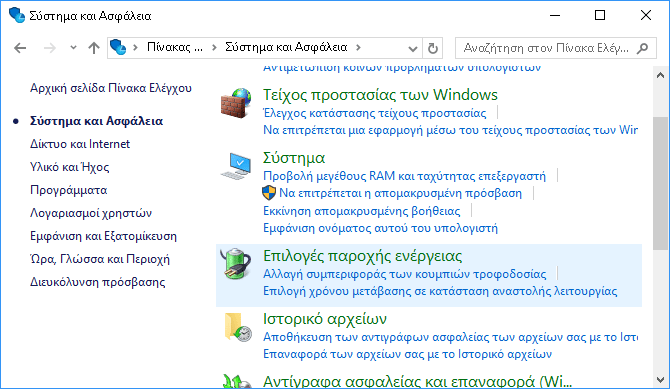Image resolution: width=670 pixels, height=389 pixels.
Task: Click the window title bar Control Panel icon
Action: pos(17,15)
